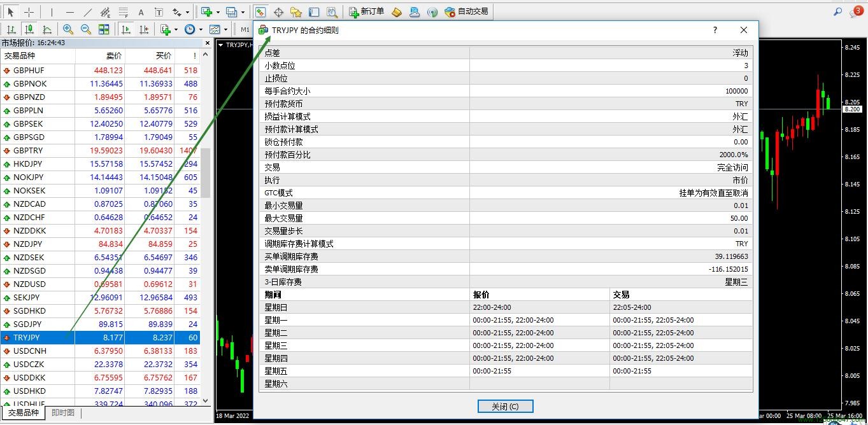The width and height of the screenshot is (868, 425).
Task: Select the Fibonacci retracement tool
Action: [123, 11]
